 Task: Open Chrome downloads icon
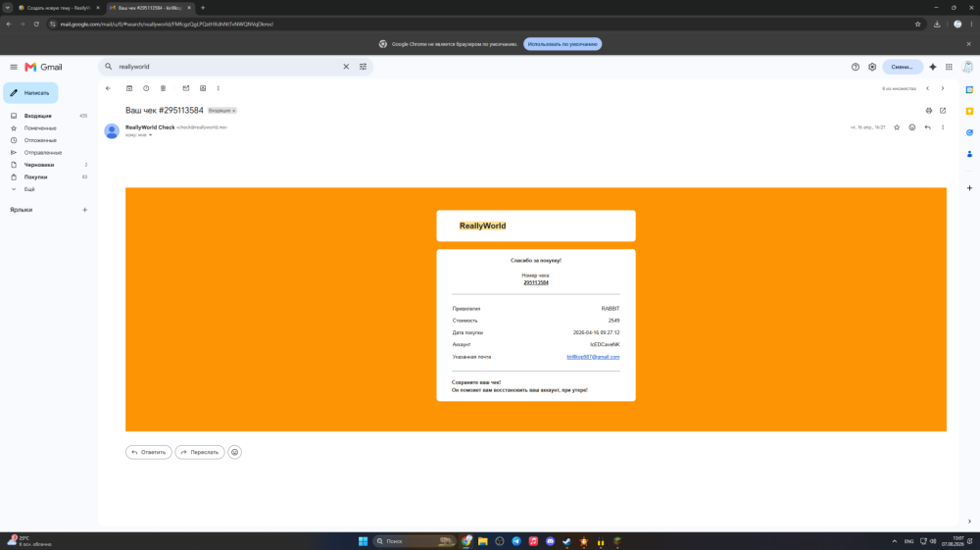937,24
